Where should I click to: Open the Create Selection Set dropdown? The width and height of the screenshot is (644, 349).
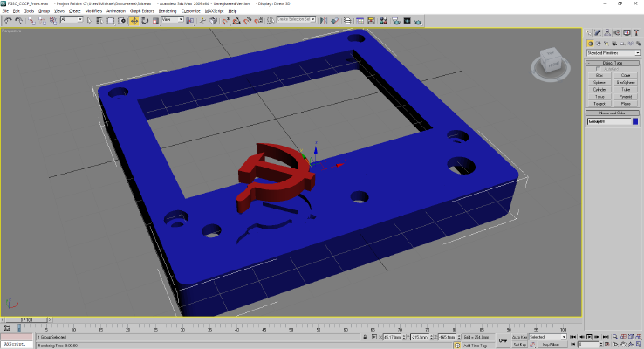(296, 19)
